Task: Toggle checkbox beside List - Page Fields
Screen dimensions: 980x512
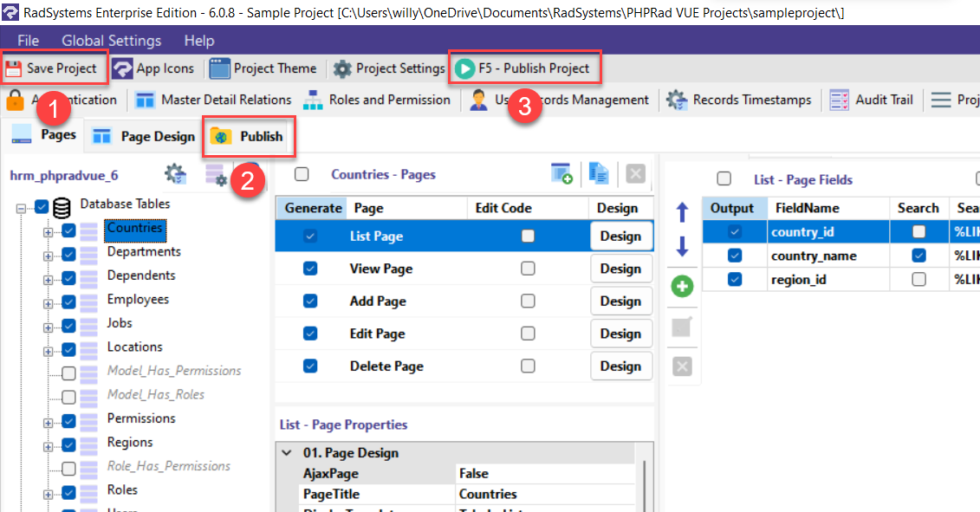Action: [724, 178]
